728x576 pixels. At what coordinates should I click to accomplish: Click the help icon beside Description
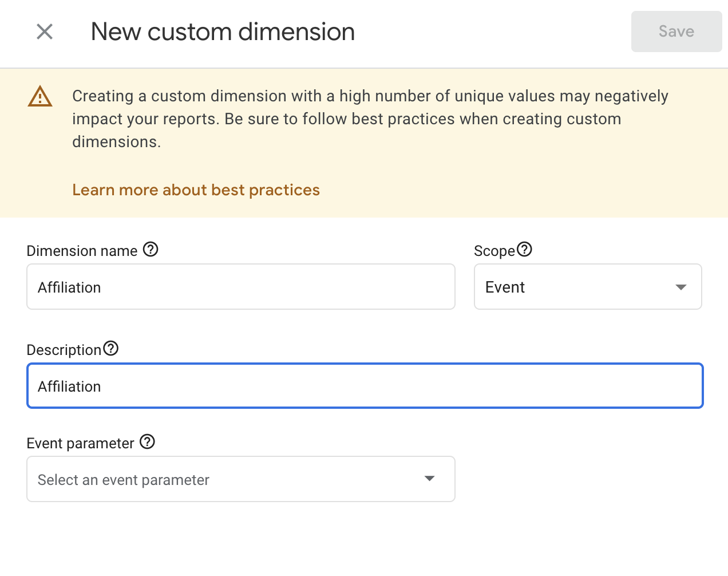[x=110, y=349]
